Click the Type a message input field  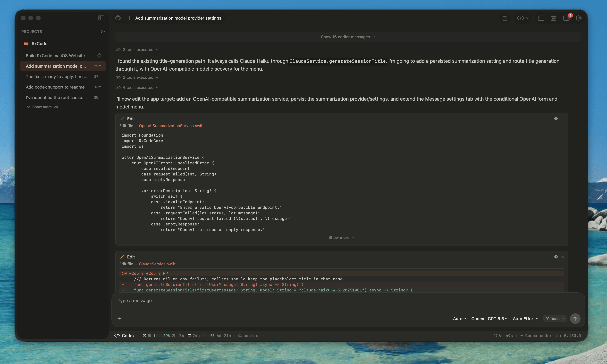pyautogui.click(x=348, y=301)
